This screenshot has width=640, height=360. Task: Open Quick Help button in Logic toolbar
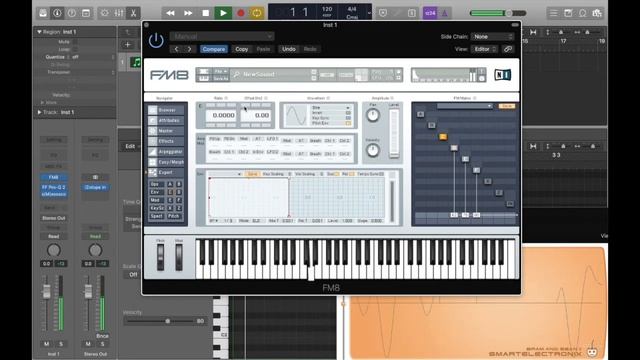(x=71, y=13)
